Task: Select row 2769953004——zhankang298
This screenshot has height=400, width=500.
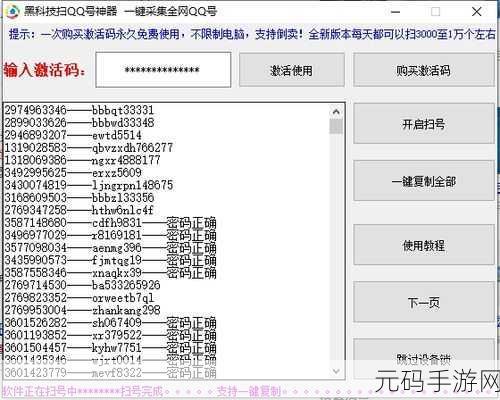Action: click(82, 310)
